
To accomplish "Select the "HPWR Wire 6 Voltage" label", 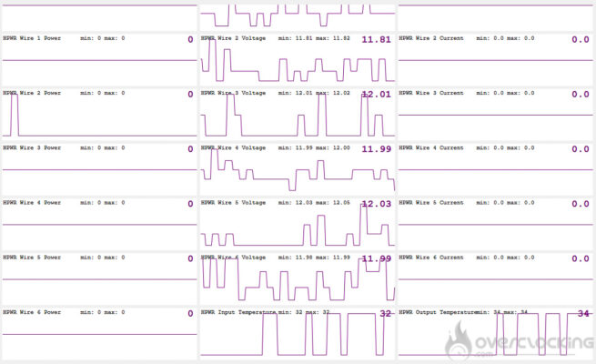I will click(233, 258).
